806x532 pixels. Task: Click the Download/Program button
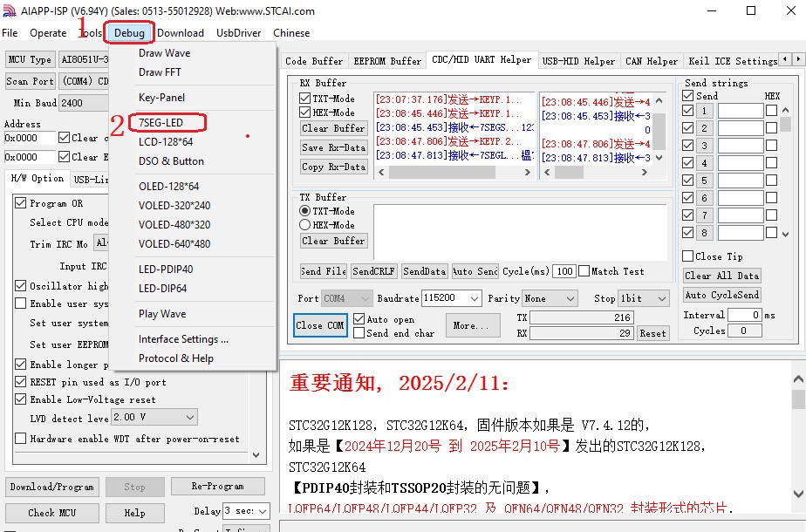click(x=52, y=487)
